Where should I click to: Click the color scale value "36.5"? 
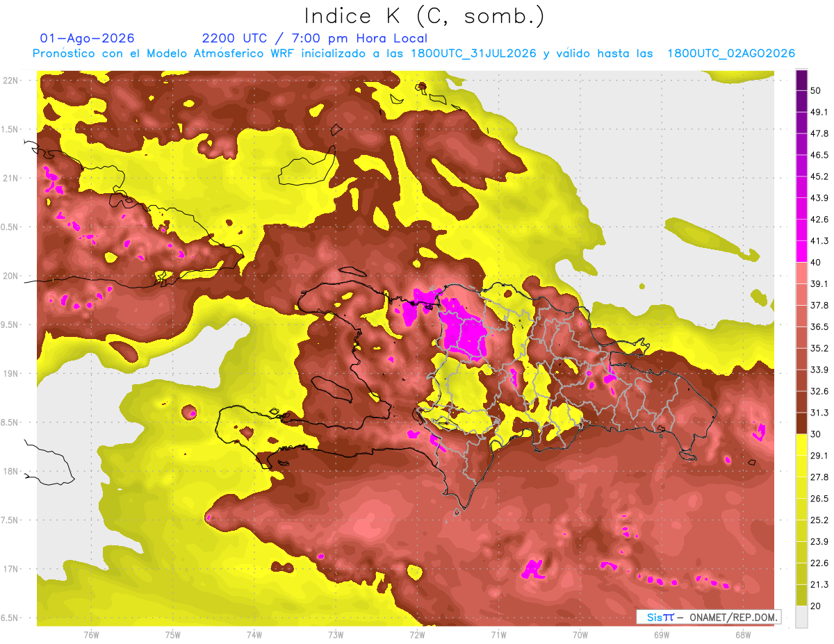[819, 327]
